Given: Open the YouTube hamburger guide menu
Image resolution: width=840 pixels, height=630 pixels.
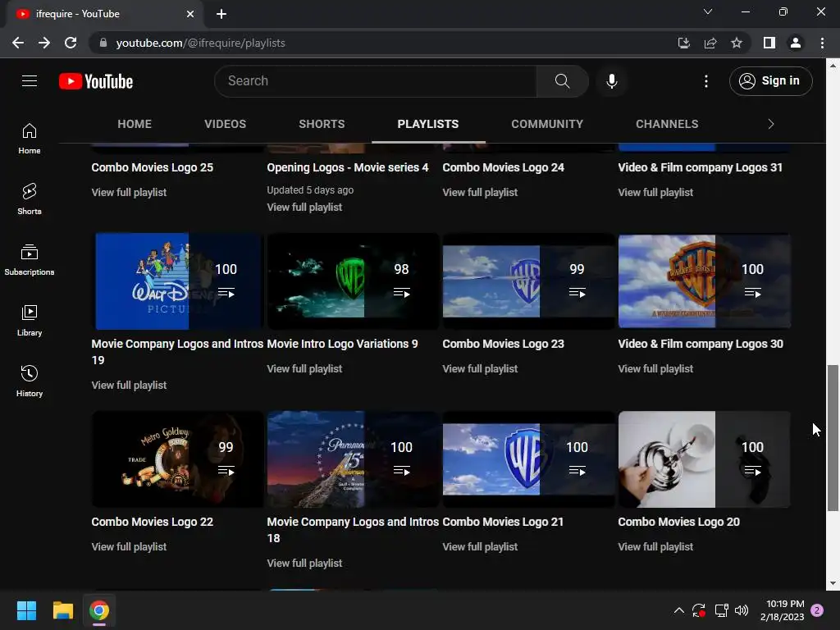Looking at the screenshot, I should coord(30,81).
